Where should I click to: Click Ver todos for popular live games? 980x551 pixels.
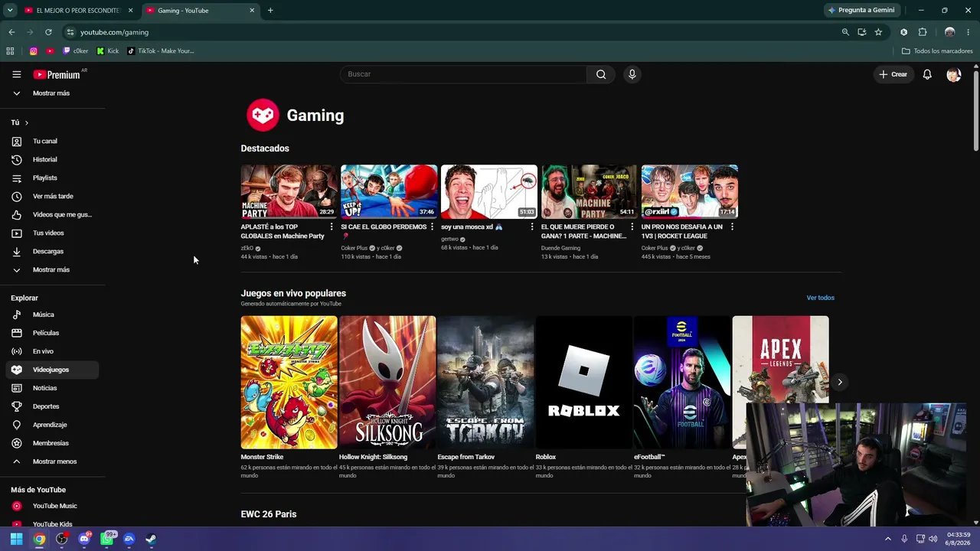coord(820,298)
